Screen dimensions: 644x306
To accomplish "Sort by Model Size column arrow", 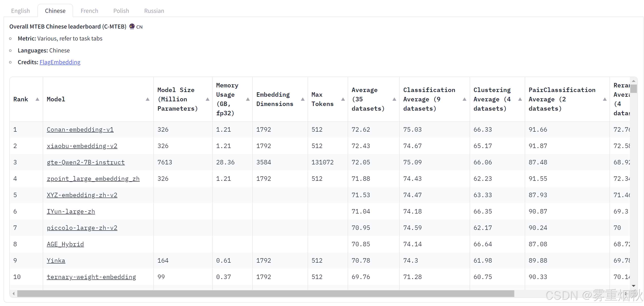I will tap(207, 99).
